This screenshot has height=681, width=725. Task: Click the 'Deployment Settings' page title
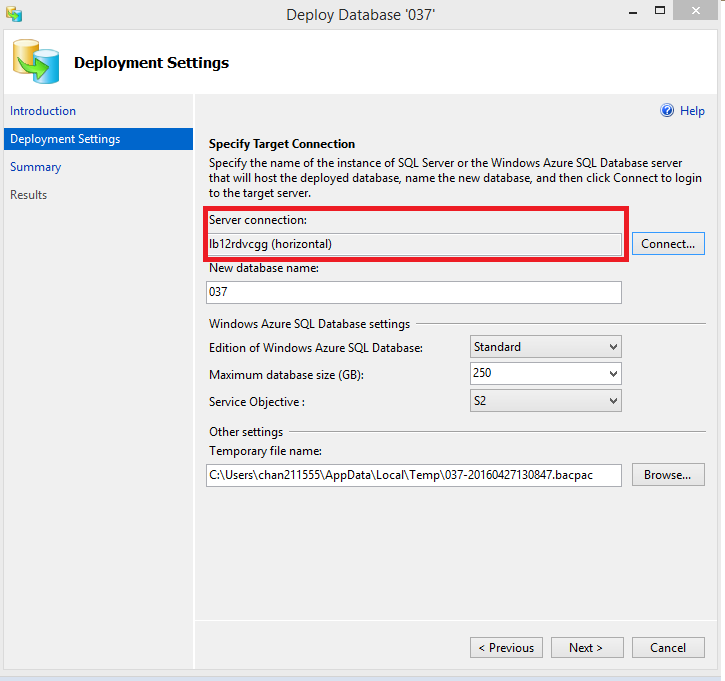tap(151, 62)
